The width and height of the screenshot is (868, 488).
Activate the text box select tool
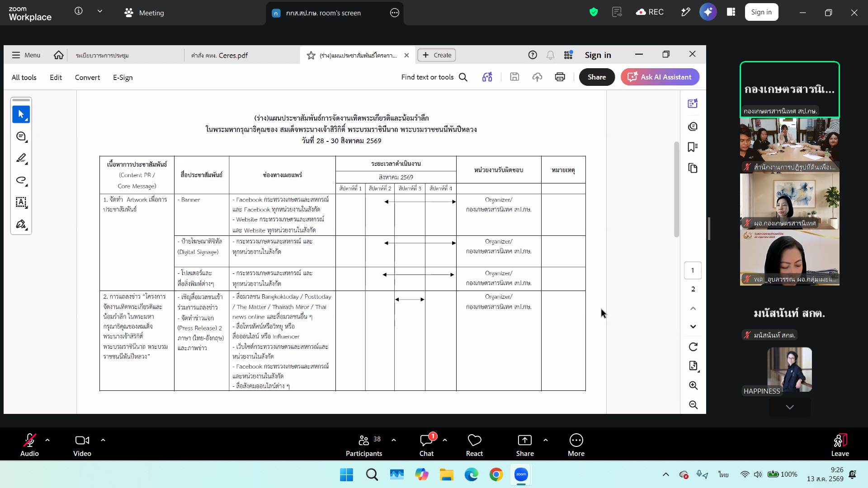[21, 202]
